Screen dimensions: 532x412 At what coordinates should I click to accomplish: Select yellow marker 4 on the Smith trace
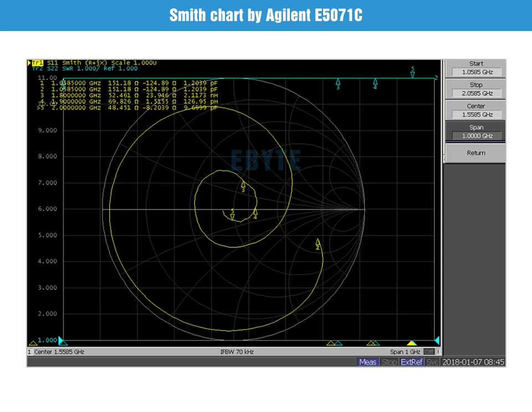click(x=255, y=214)
